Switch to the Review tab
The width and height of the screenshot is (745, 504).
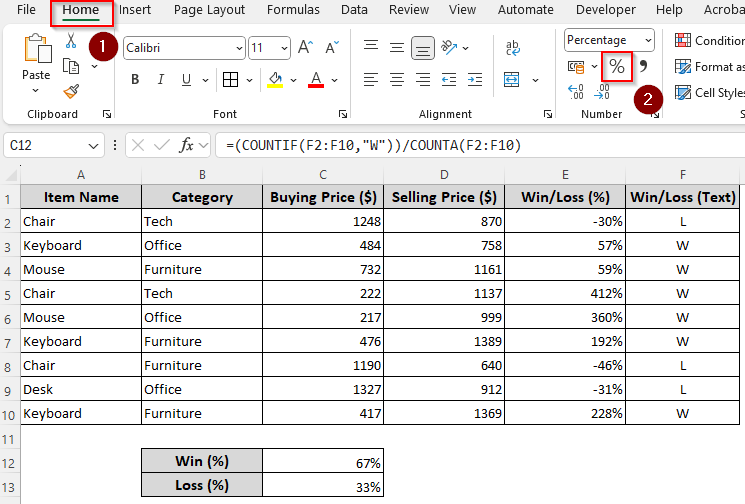point(409,10)
